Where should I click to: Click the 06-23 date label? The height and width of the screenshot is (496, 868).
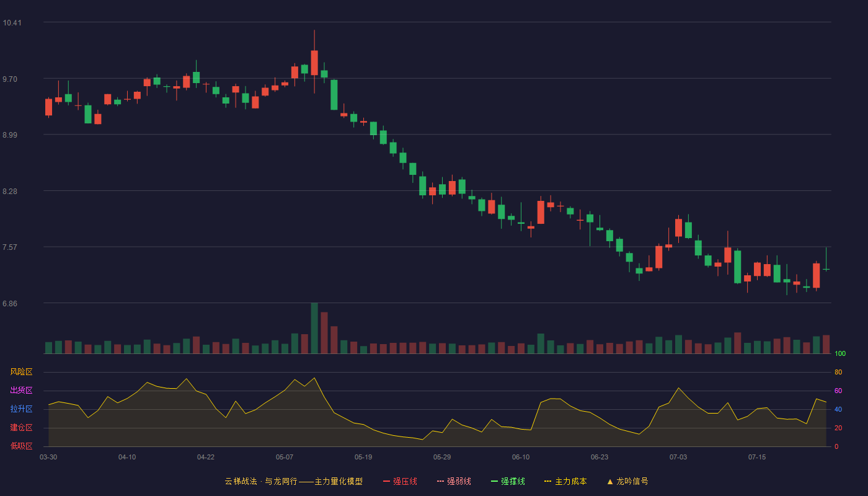[x=600, y=457]
